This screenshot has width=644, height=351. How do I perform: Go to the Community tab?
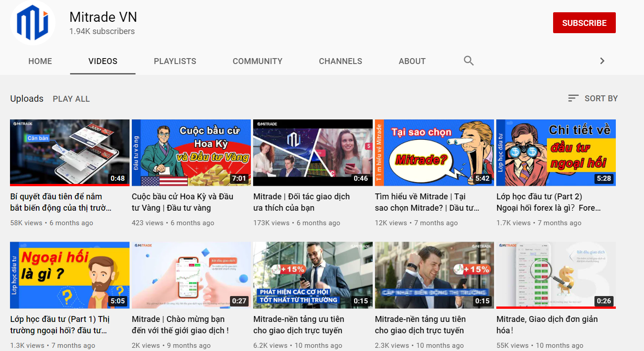[257, 61]
